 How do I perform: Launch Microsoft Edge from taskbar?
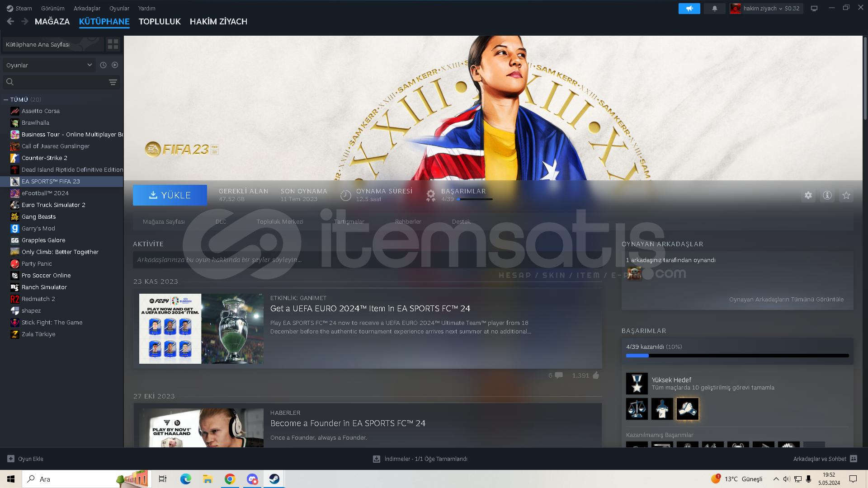click(185, 479)
